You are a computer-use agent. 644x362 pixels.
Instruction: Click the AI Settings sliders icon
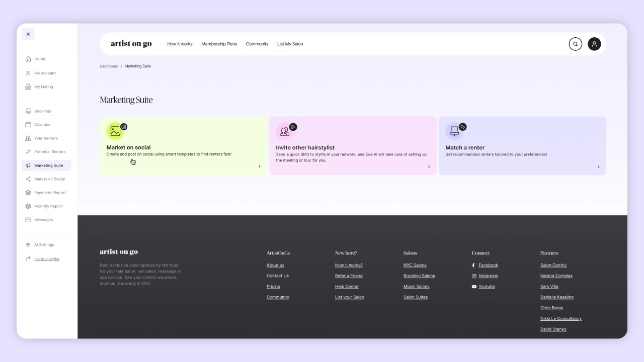(x=28, y=245)
